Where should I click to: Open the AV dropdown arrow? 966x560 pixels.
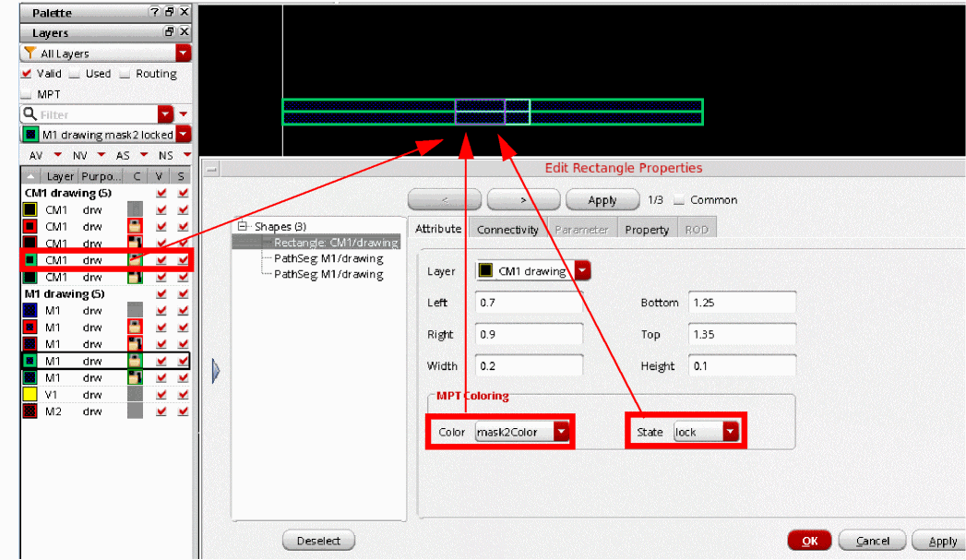[57, 155]
